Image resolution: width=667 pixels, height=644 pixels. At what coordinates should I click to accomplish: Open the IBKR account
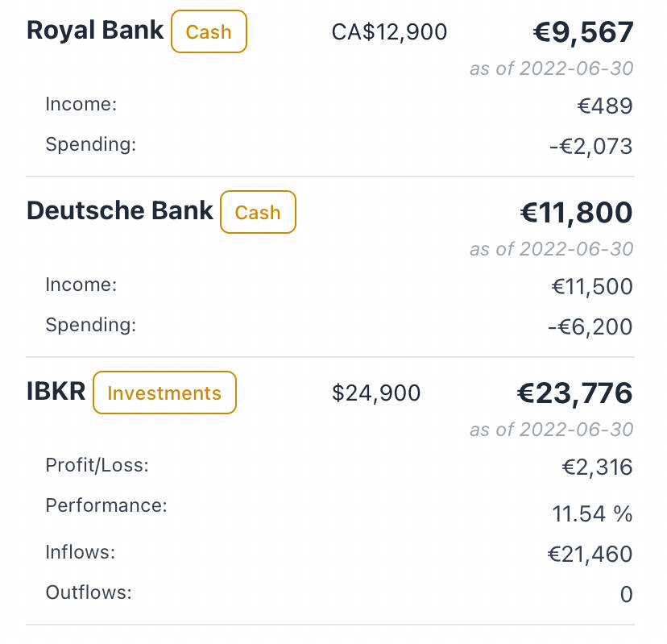pos(56,392)
